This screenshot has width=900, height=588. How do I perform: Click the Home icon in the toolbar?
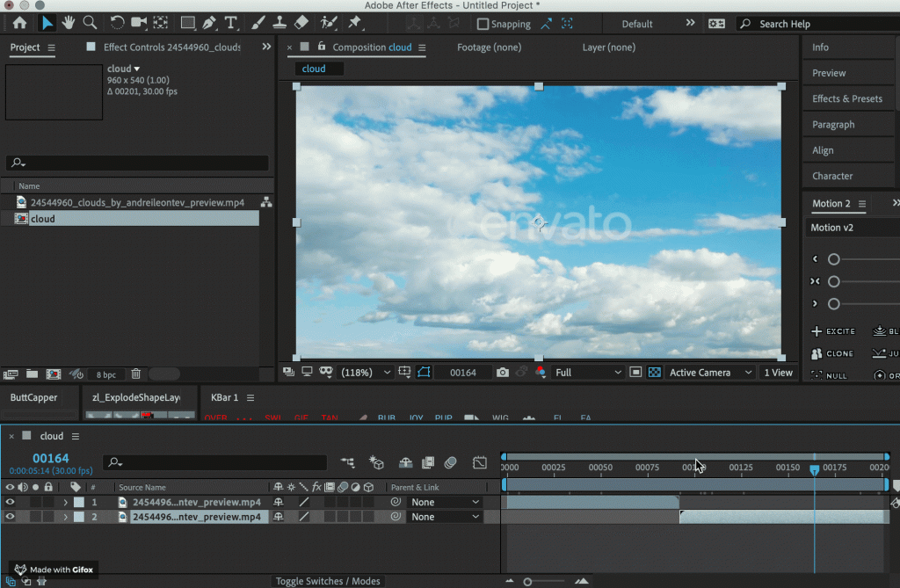[19, 23]
